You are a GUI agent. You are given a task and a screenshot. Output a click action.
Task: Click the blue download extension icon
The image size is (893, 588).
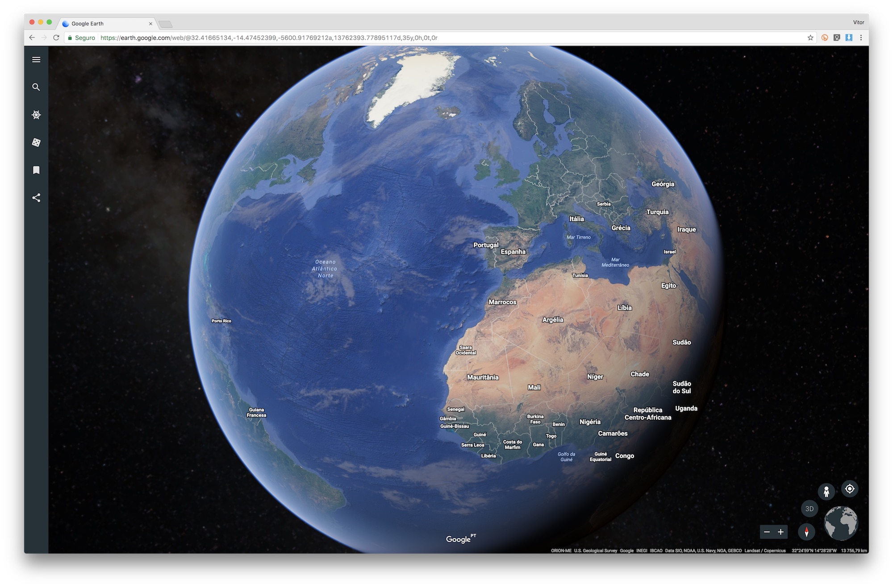click(x=849, y=38)
